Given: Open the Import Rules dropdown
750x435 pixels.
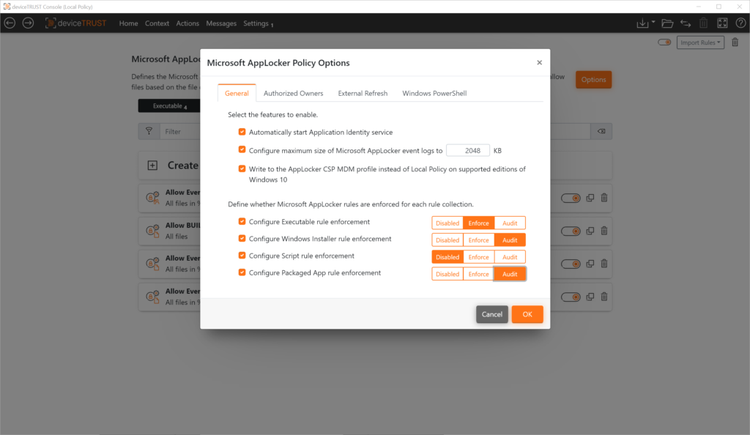Looking at the screenshot, I should (x=700, y=42).
